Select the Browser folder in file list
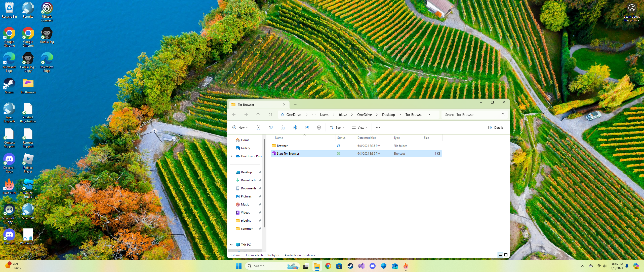The width and height of the screenshot is (644, 272). [x=282, y=146]
